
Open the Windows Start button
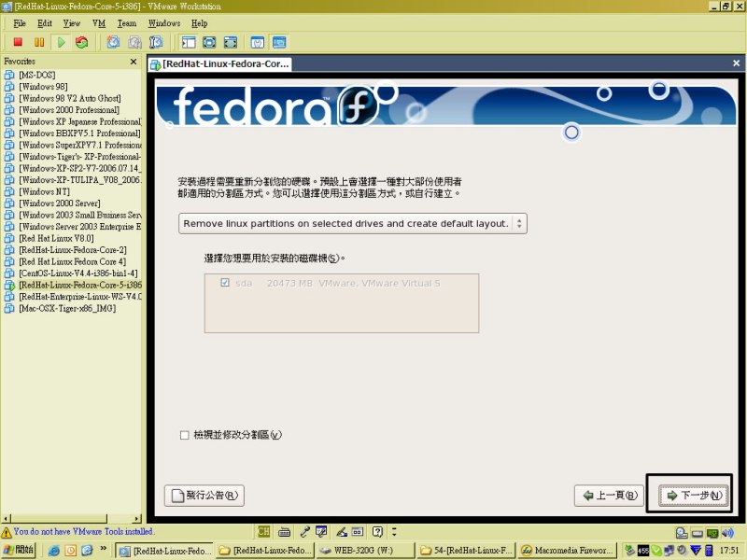18,550
